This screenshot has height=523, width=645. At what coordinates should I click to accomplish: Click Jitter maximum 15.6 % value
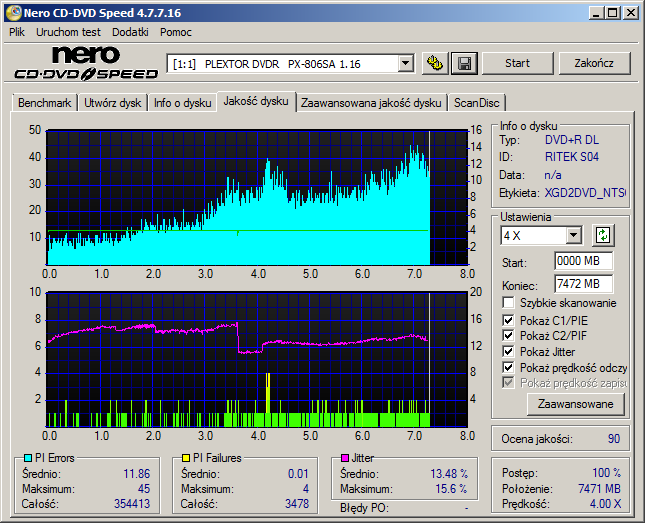(451, 489)
